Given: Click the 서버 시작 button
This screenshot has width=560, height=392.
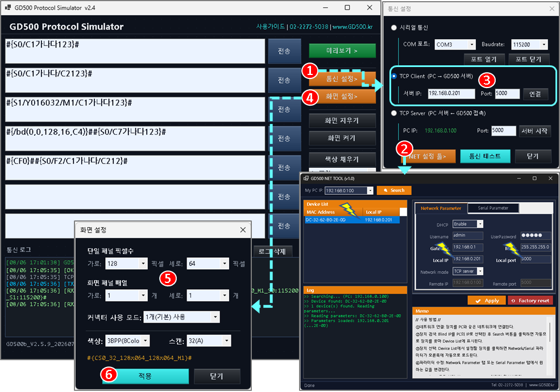Looking at the screenshot, I should pyautogui.click(x=534, y=131).
